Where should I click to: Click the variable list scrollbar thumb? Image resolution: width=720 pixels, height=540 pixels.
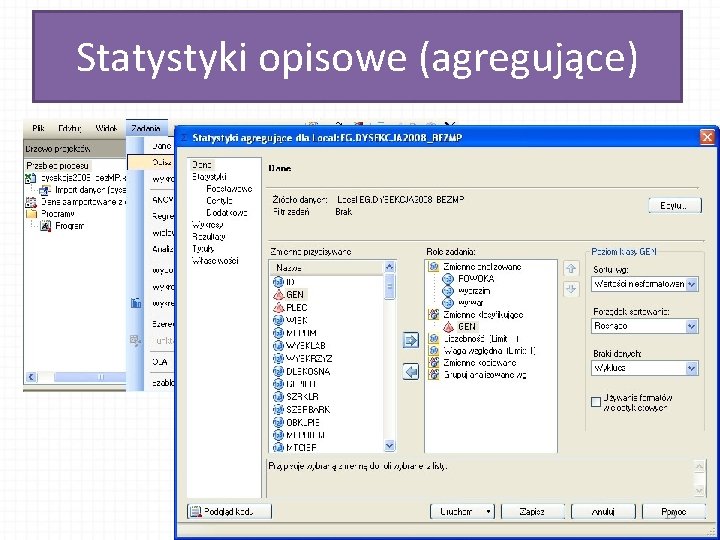tap(389, 287)
